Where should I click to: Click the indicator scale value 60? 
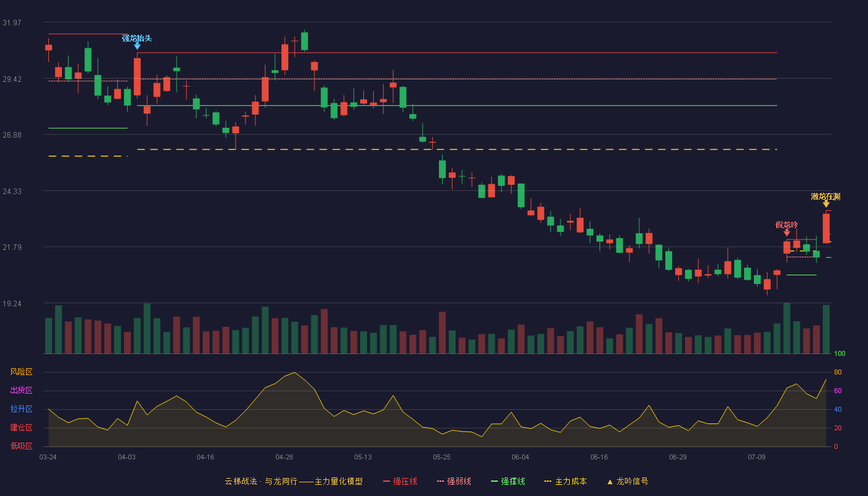point(838,391)
